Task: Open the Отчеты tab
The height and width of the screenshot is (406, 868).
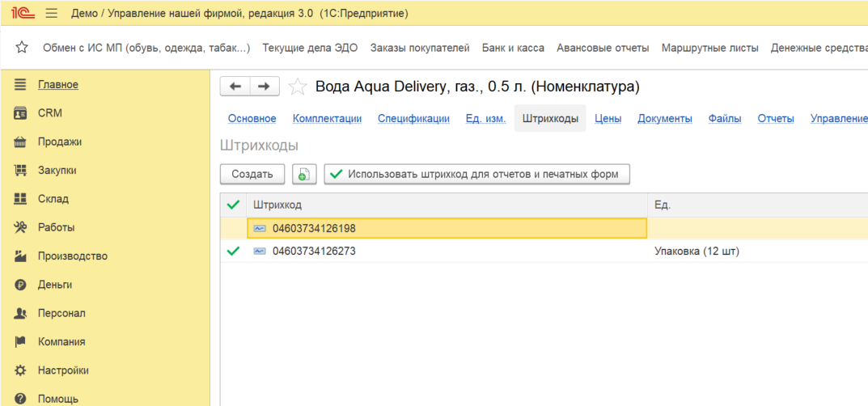Action: click(x=776, y=118)
